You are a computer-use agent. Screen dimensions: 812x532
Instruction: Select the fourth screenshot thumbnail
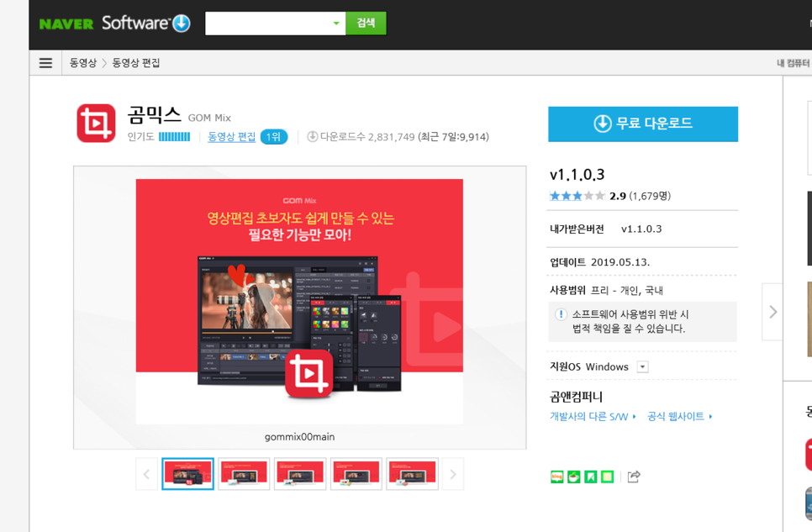point(356,474)
